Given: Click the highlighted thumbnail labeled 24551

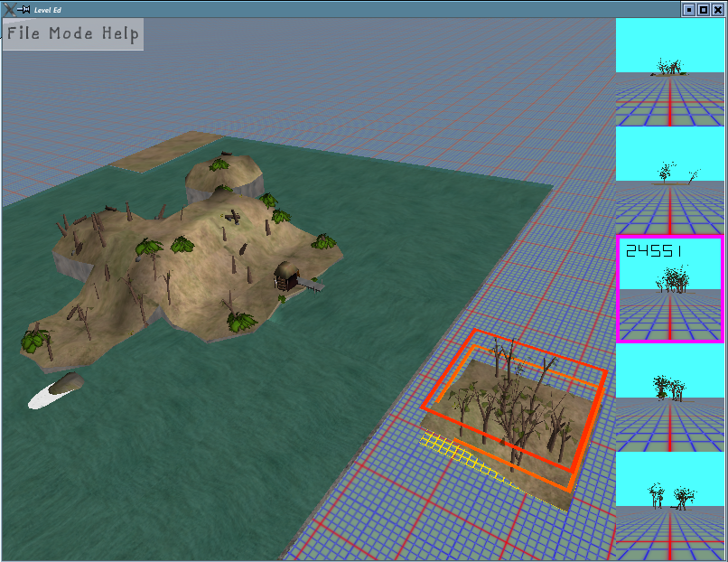Looking at the screenshot, I should (669, 289).
